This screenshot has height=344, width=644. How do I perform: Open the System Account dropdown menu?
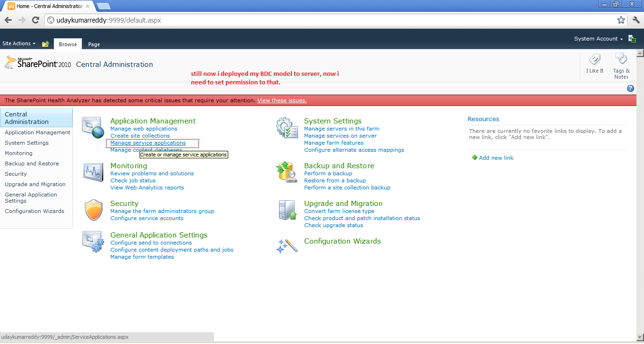pyautogui.click(x=598, y=39)
